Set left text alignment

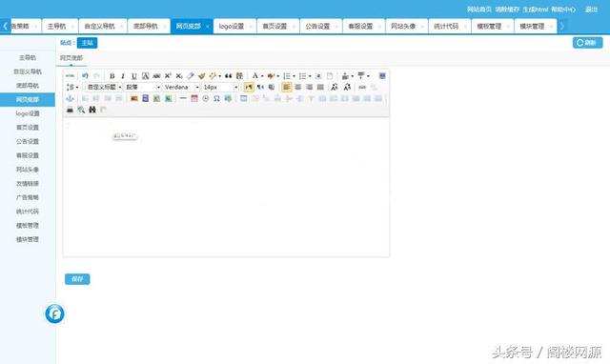[286, 87]
